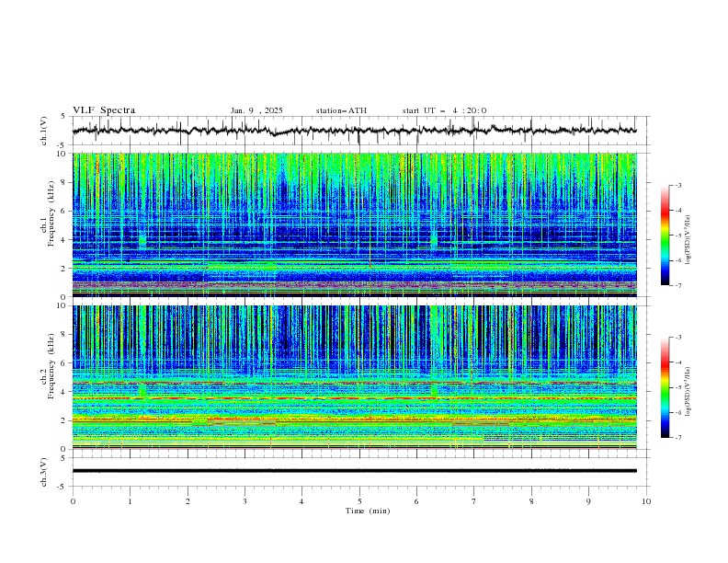This screenshot has height=563, width=728.
Task: Click the time axis tick label "3"
Action: [x=245, y=501]
